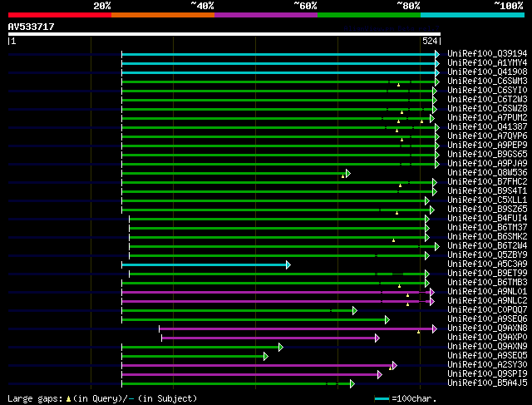Viewport: 532px width, 405px height.
Task: Click the UniRef100_B4FUI4 label
Action: click(x=487, y=219)
